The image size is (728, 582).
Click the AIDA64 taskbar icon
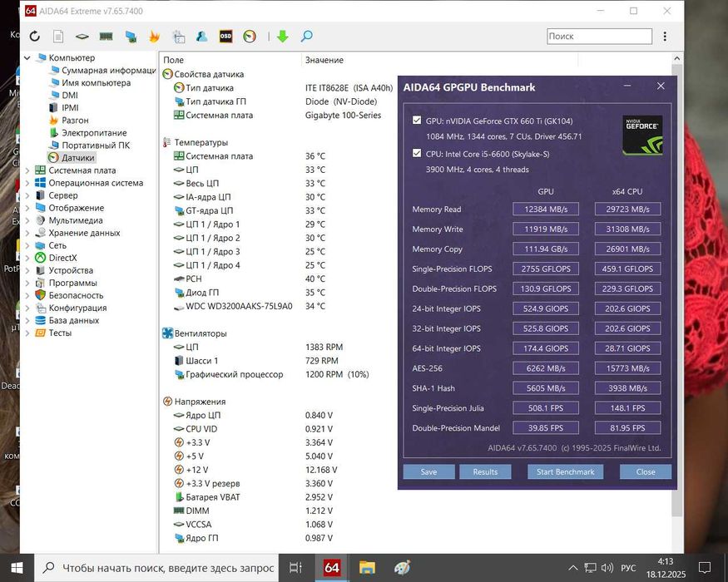[x=331, y=568]
